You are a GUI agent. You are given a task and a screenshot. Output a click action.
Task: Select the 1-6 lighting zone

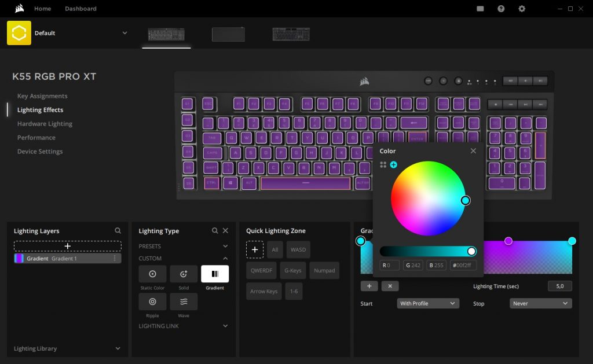(x=294, y=292)
